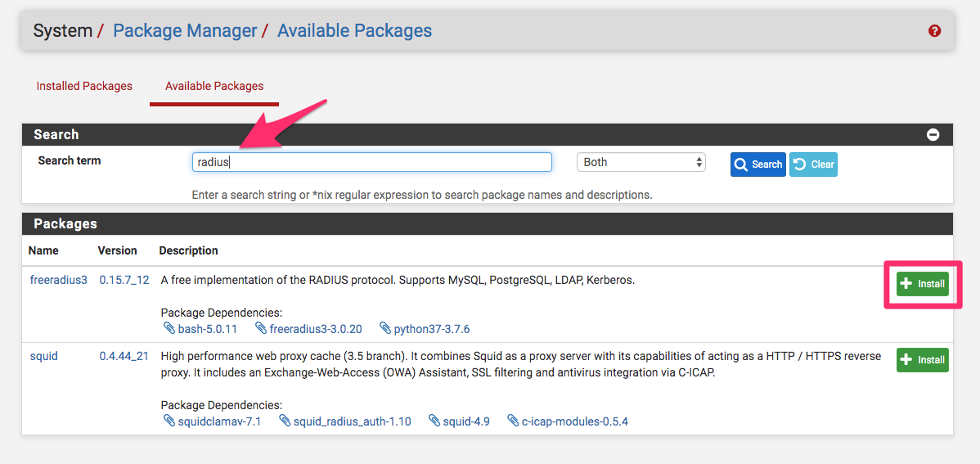Clear the search term
The height and width of the screenshot is (464, 980).
[x=813, y=164]
